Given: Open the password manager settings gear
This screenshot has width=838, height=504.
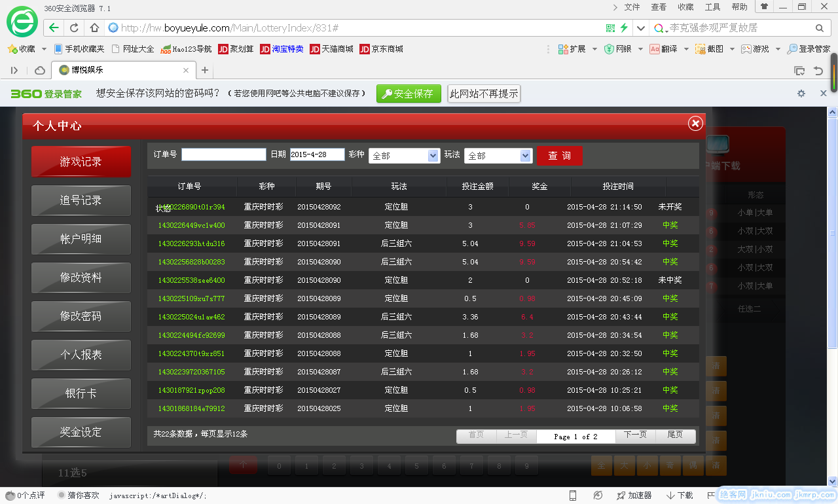Looking at the screenshot, I should click(801, 94).
